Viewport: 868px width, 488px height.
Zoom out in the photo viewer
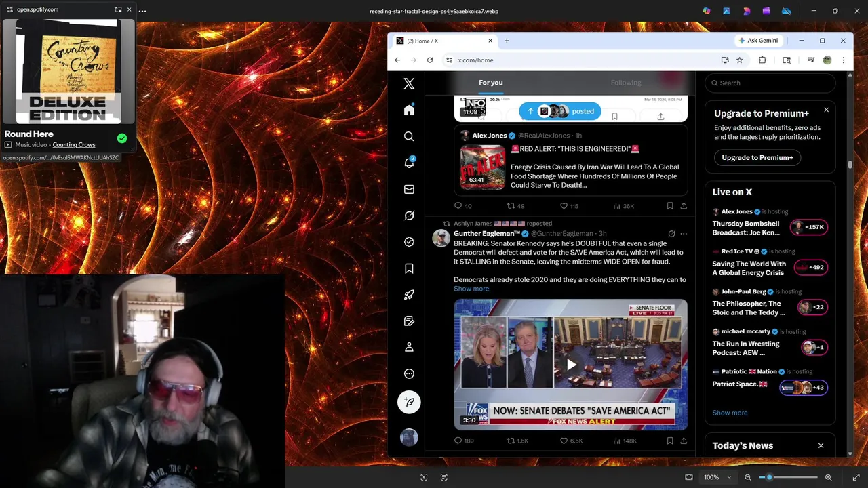[x=748, y=477]
